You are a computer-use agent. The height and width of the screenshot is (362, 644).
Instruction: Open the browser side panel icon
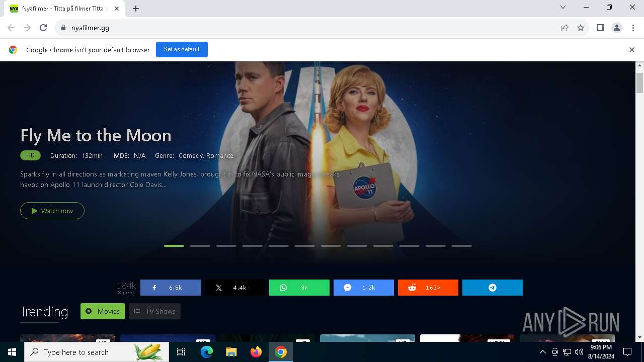[600, 28]
